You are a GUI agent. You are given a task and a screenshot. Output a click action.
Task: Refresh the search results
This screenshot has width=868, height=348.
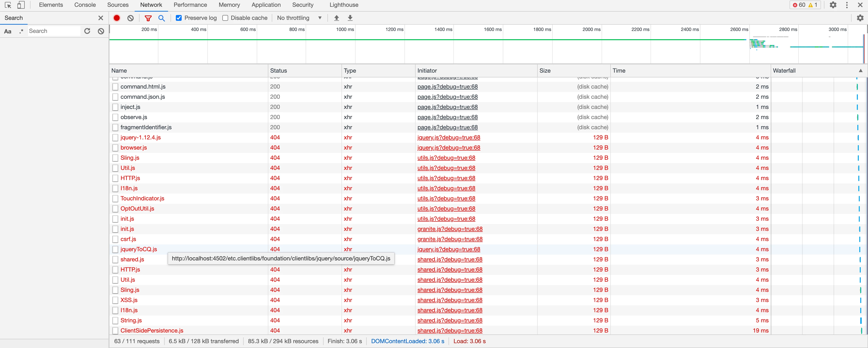click(x=87, y=31)
